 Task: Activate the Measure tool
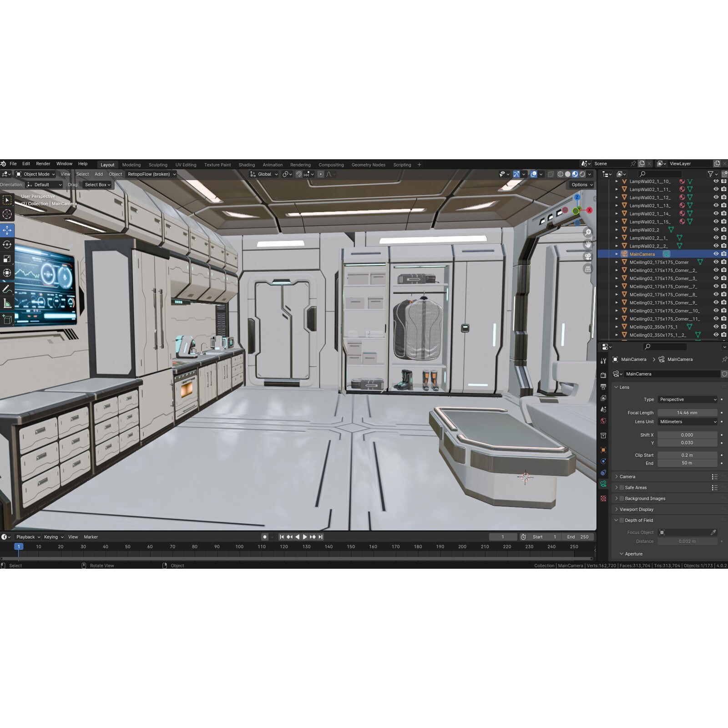pyautogui.click(x=7, y=303)
